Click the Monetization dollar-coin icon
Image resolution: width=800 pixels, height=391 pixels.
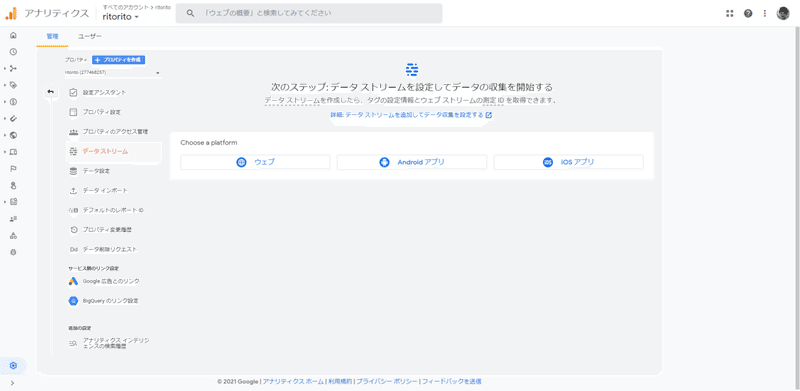[13, 102]
